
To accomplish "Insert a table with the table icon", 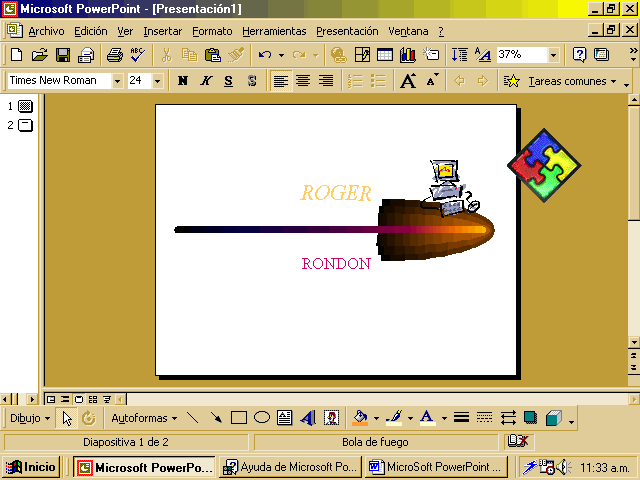I will [385, 55].
